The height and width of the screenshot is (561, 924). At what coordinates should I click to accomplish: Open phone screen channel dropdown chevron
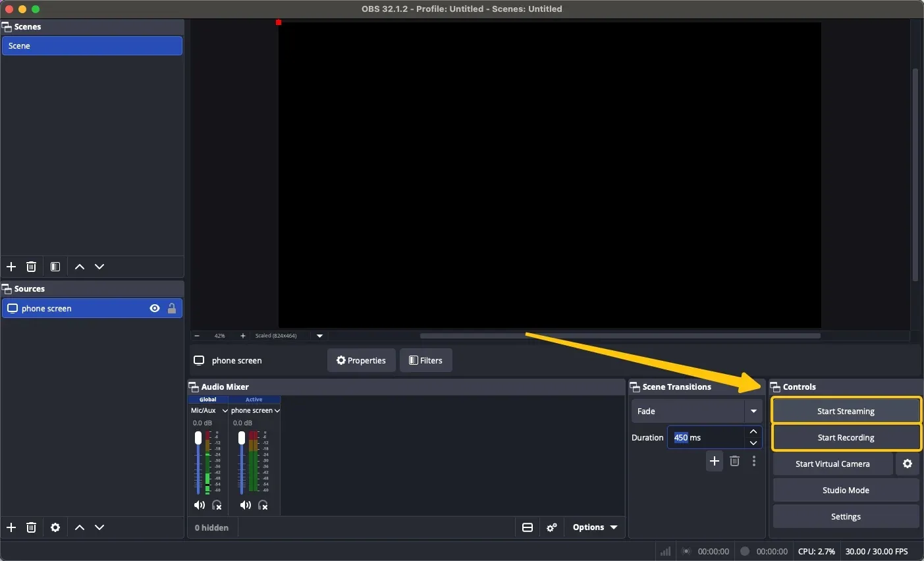pyautogui.click(x=277, y=411)
